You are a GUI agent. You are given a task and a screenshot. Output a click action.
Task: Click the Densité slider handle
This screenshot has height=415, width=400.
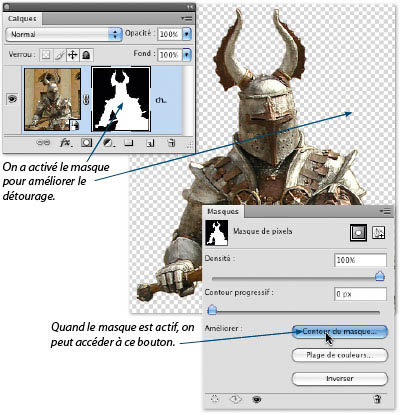(380, 276)
